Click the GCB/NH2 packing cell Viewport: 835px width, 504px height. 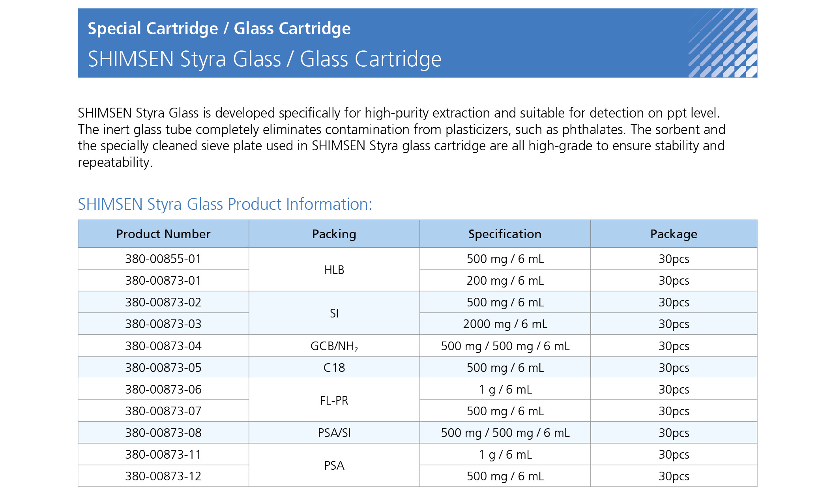pyautogui.click(x=334, y=346)
